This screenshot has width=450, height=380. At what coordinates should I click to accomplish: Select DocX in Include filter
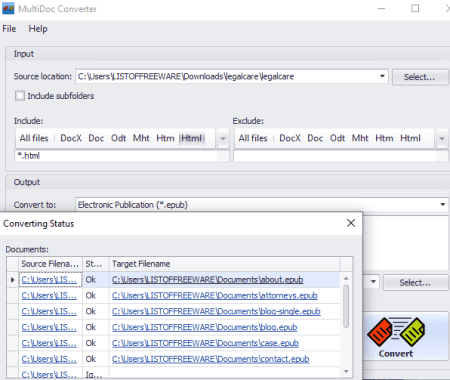coord(71,138)
